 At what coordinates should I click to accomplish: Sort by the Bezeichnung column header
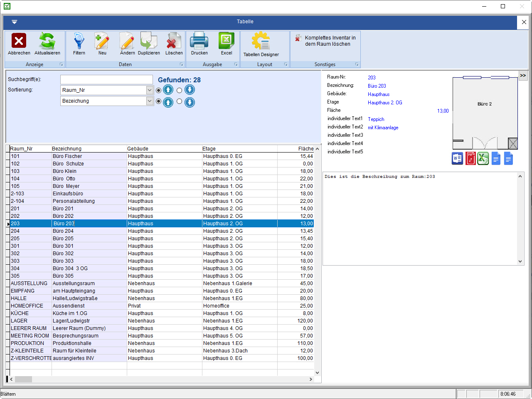89,148
